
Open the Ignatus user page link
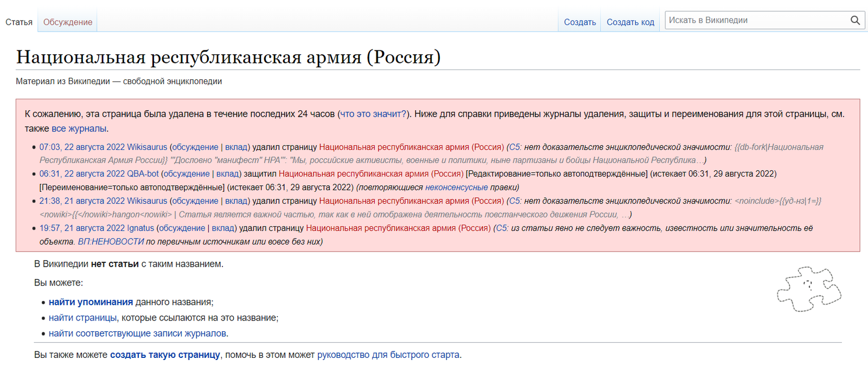[141, 228]
